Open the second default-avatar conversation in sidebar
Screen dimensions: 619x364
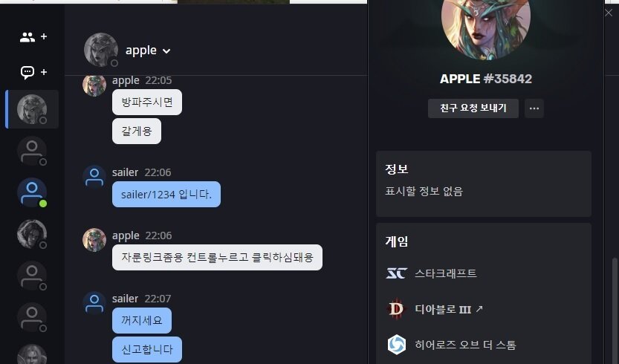click(x=32, y=276)
